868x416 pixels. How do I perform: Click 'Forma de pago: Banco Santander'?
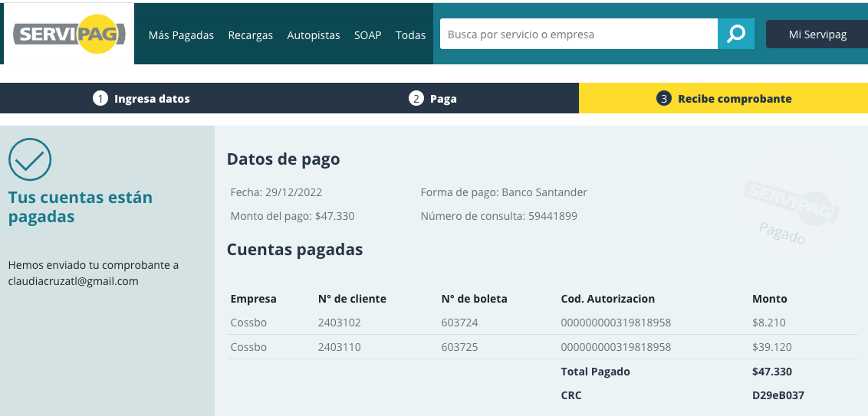[504, 192]
